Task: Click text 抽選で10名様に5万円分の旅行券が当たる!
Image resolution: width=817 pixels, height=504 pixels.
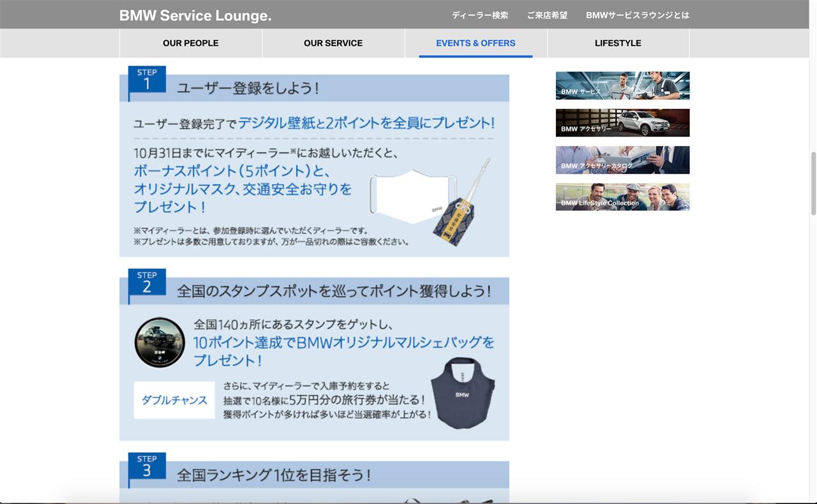Action: point(324,400)
